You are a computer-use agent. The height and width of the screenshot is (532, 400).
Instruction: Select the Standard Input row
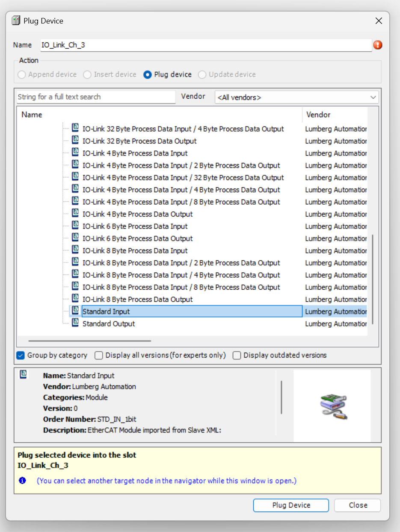pos(192,312)
